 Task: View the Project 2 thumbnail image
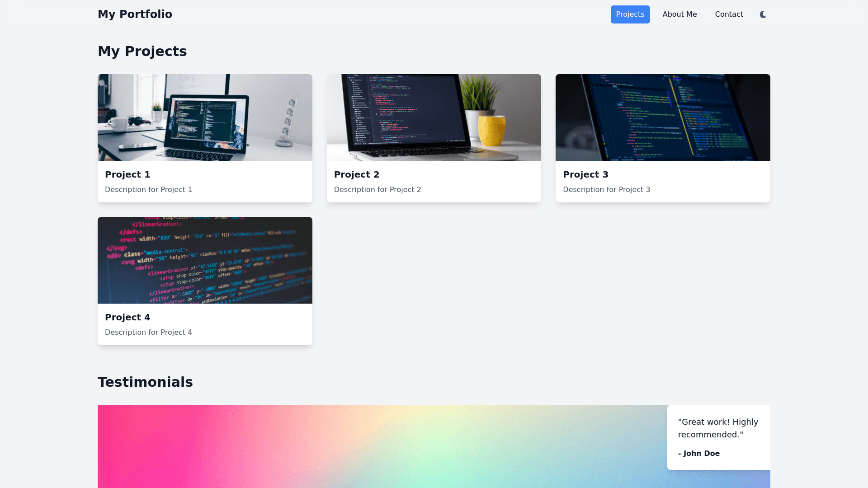434,117
